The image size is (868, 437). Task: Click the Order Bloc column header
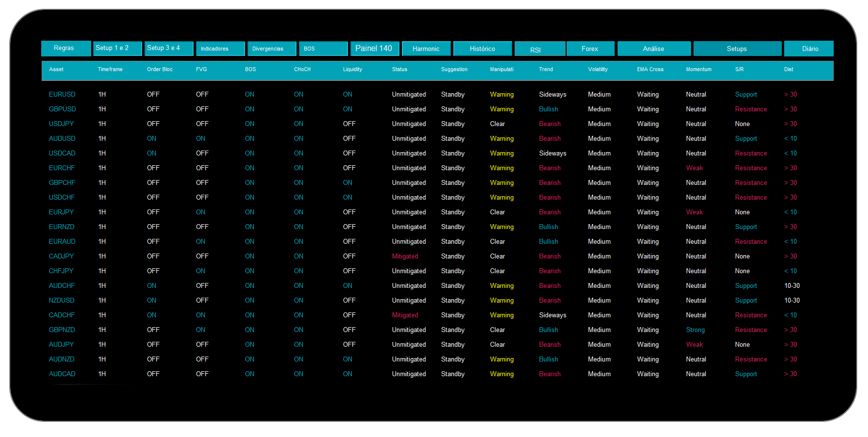pos(160,70)
